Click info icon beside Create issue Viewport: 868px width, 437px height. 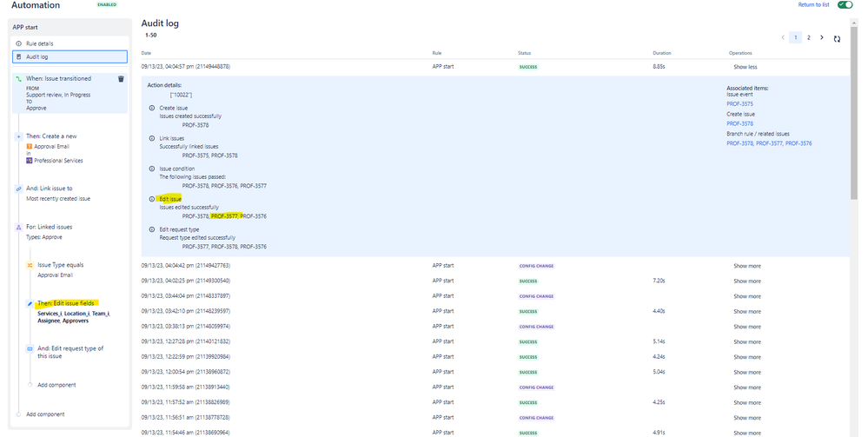tap(152, 108)
